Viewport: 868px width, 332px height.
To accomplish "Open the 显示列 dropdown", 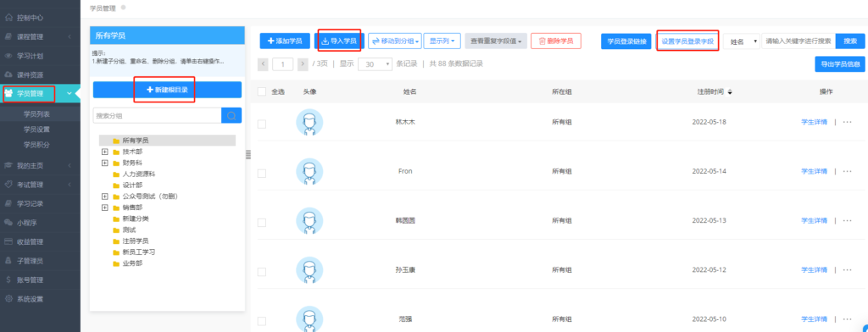I will coord(442,41).
